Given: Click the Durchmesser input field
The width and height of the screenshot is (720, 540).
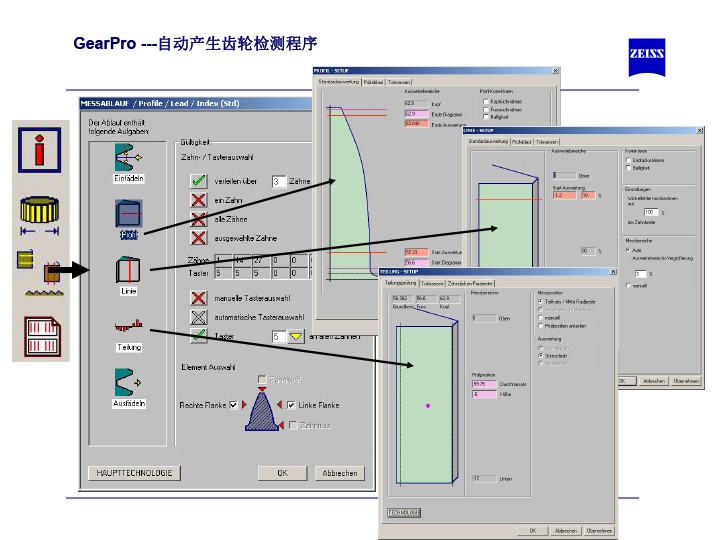Looking at the screenshot, I should (485, 383).
